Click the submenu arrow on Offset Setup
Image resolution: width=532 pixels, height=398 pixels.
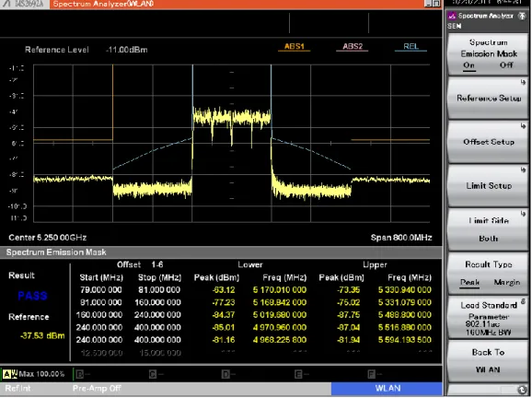pos(523,126)
